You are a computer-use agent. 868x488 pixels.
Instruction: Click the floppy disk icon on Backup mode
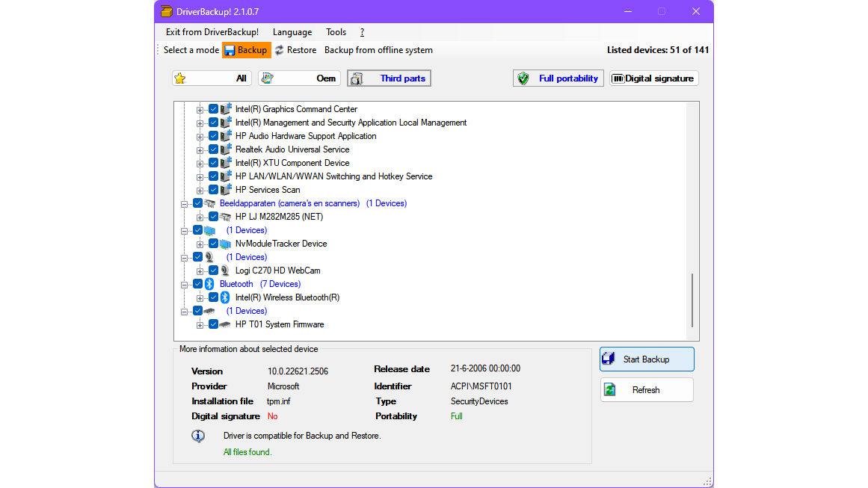click(230, 50)
